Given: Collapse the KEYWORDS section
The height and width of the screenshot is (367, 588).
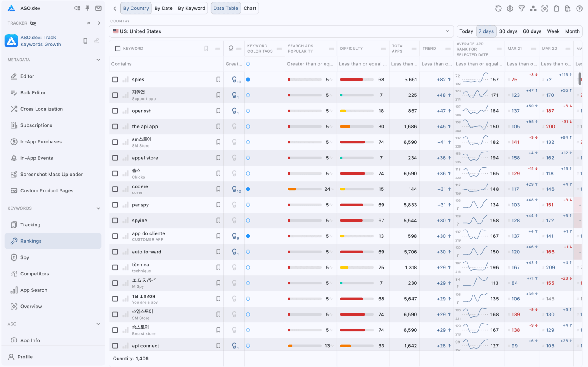Looking at the screenshot, I should point(98,208).
